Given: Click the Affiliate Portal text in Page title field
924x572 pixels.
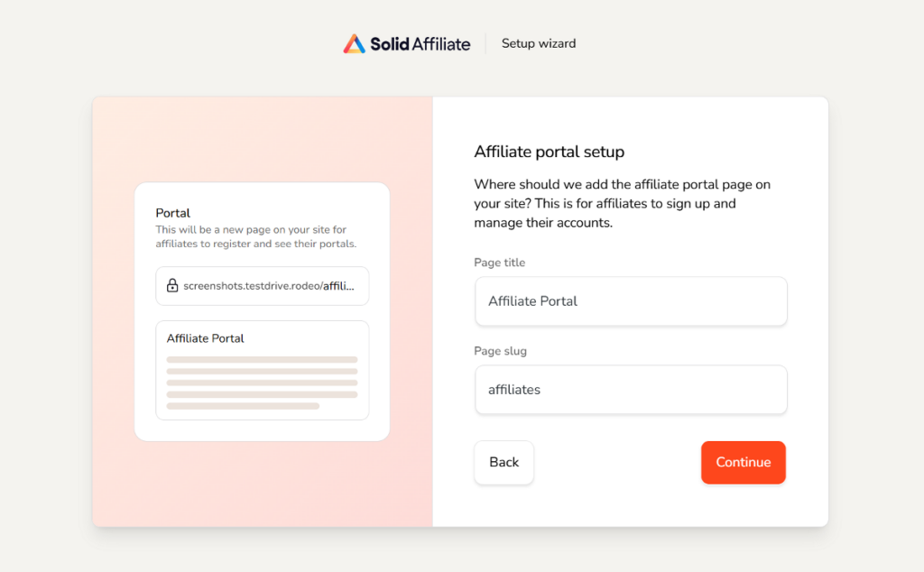Looking at the screenshot, I should coord(534,301).
